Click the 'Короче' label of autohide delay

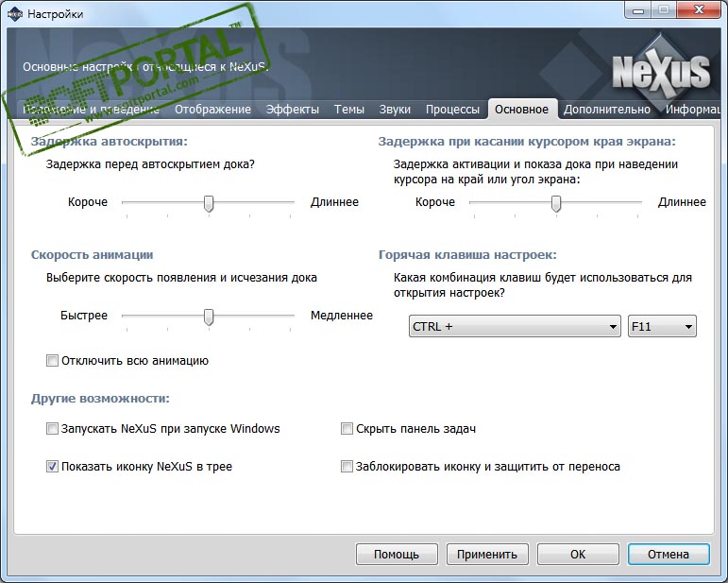(x=88, y=202)
